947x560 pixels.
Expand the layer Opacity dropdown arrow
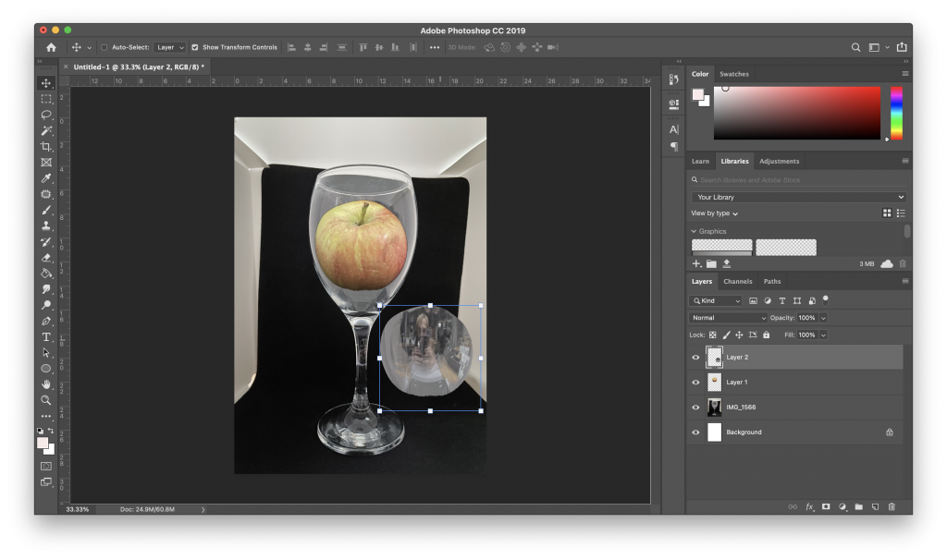pos(823,318)
